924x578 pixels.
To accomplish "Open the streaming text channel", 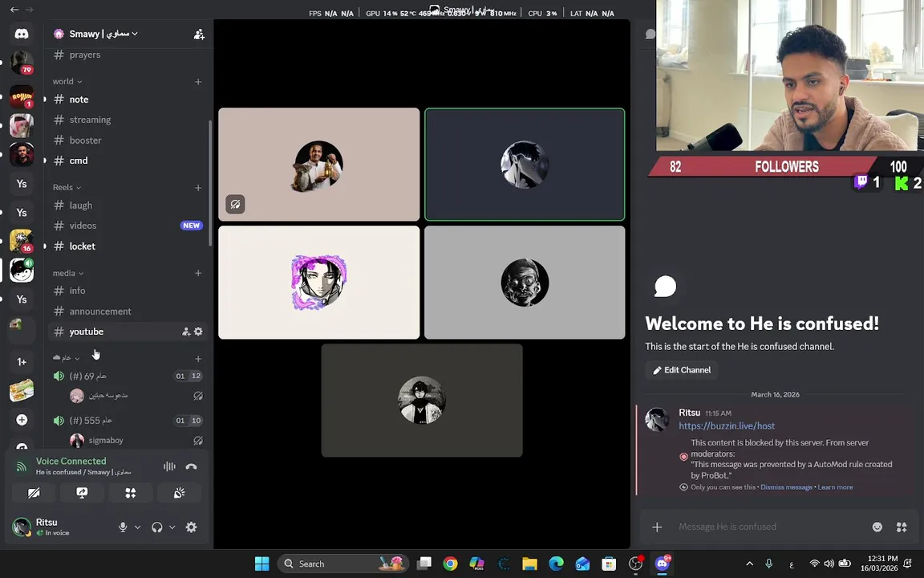I will tap(128, 120).
